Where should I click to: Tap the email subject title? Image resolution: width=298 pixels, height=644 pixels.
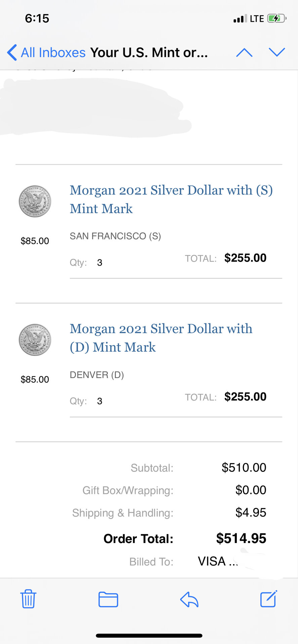coord(149,53)
